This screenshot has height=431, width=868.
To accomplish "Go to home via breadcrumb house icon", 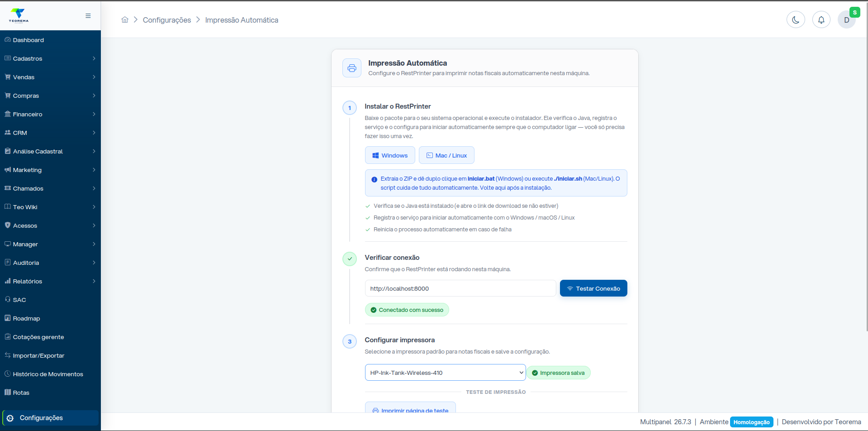I will (x=125, y=19).
